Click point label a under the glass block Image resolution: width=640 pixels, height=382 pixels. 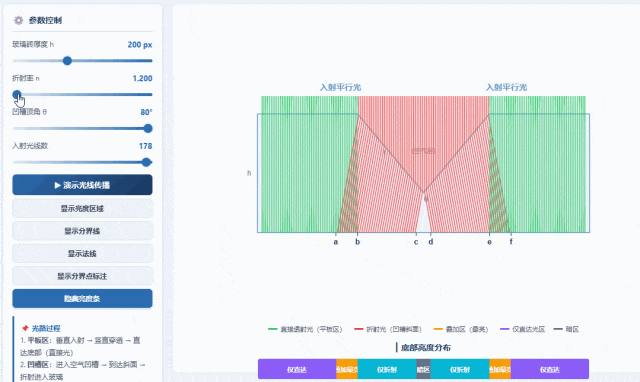pyautogui.click(x=336, y=242)
